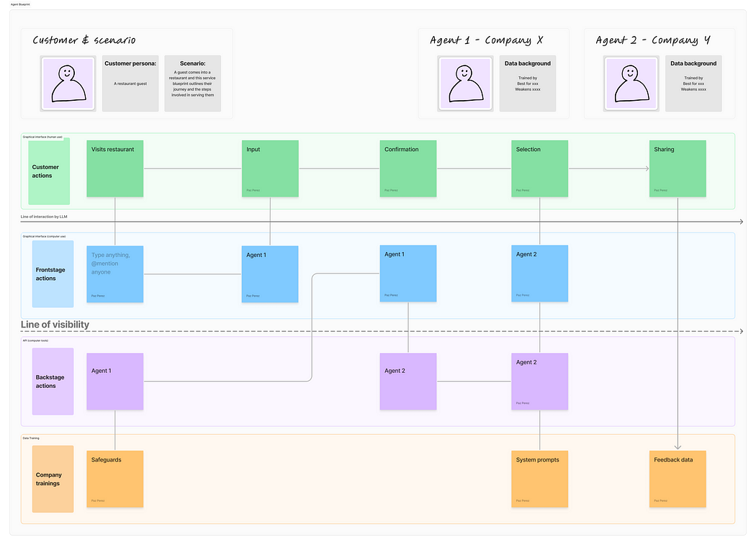Select Data background card under Company Y
756x545 pixels.
pos(693,84)
